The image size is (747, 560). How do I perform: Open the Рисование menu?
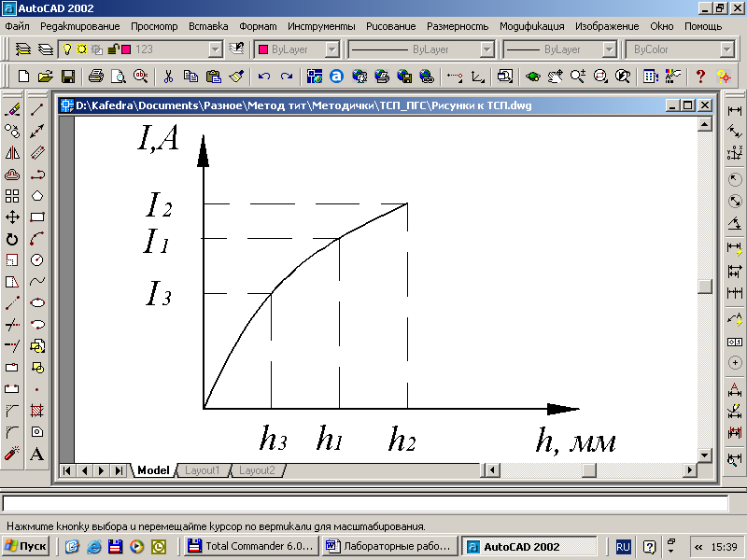390,26
